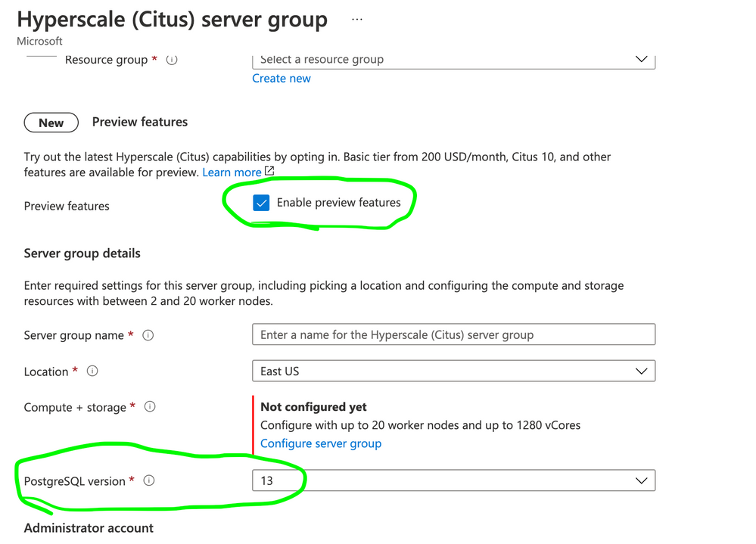Open the info icon for PostgreSQL version

[x=149, y=480]
